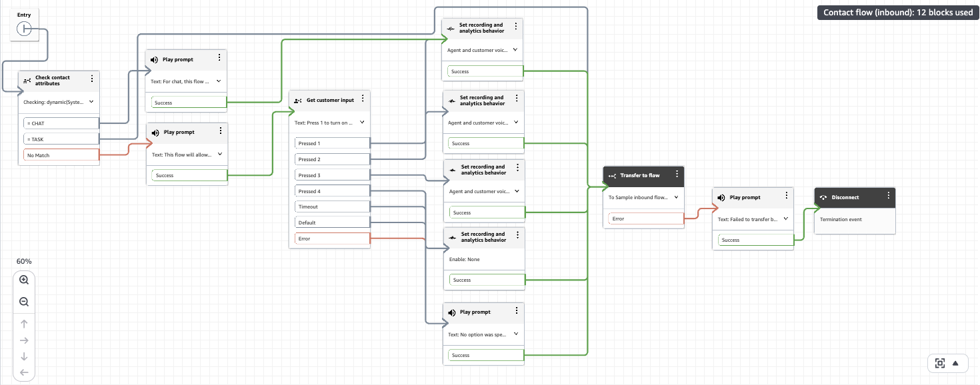This screenshot has height=385, width=980.
Task: Click the Check contact attributes block icon
Action: [x=27, y=81]
